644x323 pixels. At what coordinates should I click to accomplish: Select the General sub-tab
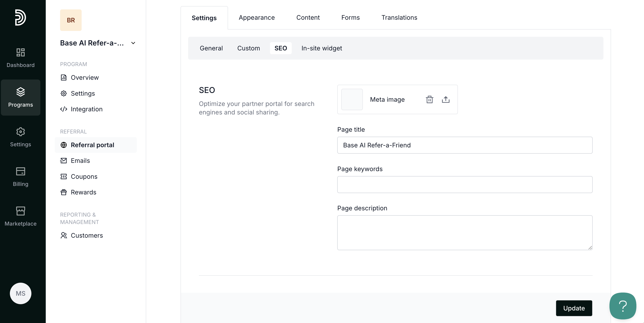click(x=211, y=48)
